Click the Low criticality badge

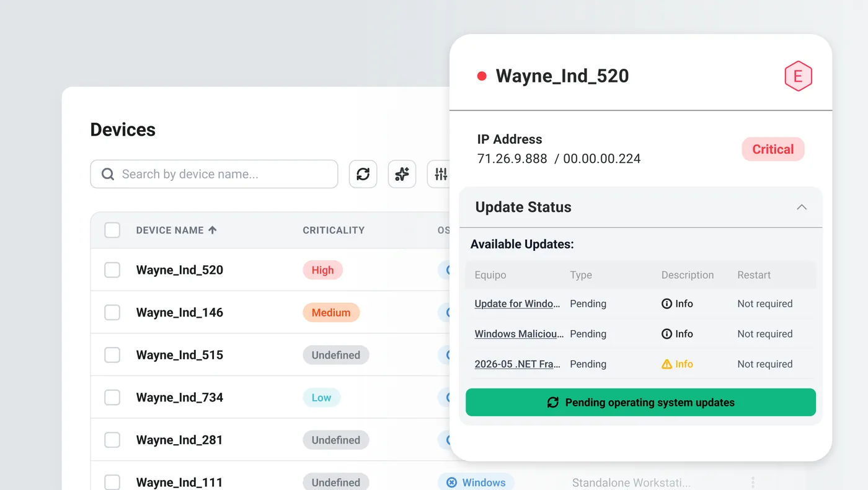pyautogui.click(x=321, y=397)
